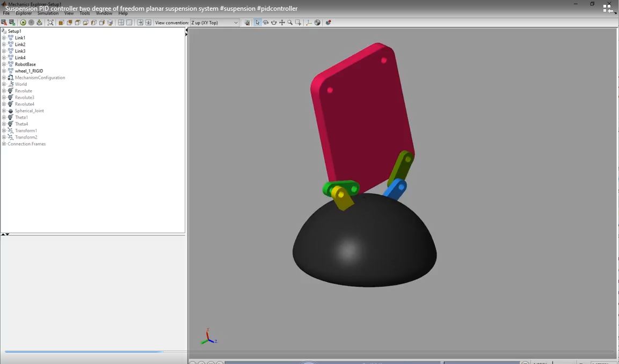The image size is (619, 364).
Task: Expand the Transform2 tree node
Action: 4,137
